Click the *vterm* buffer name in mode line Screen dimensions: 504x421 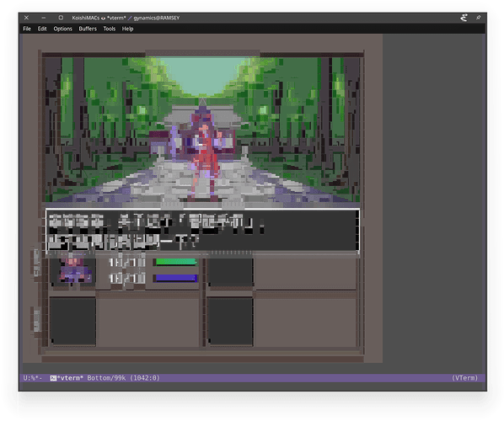[70, 378]
